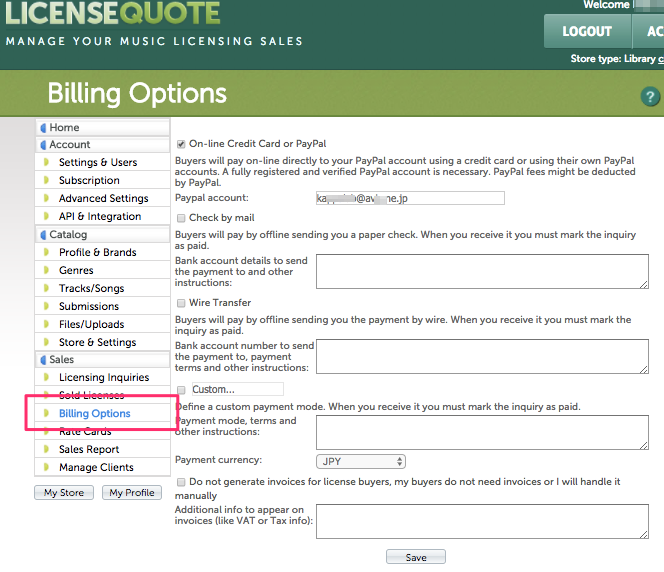Click the Catalog section header icon
Screen dimensions: 664x572
42,235
